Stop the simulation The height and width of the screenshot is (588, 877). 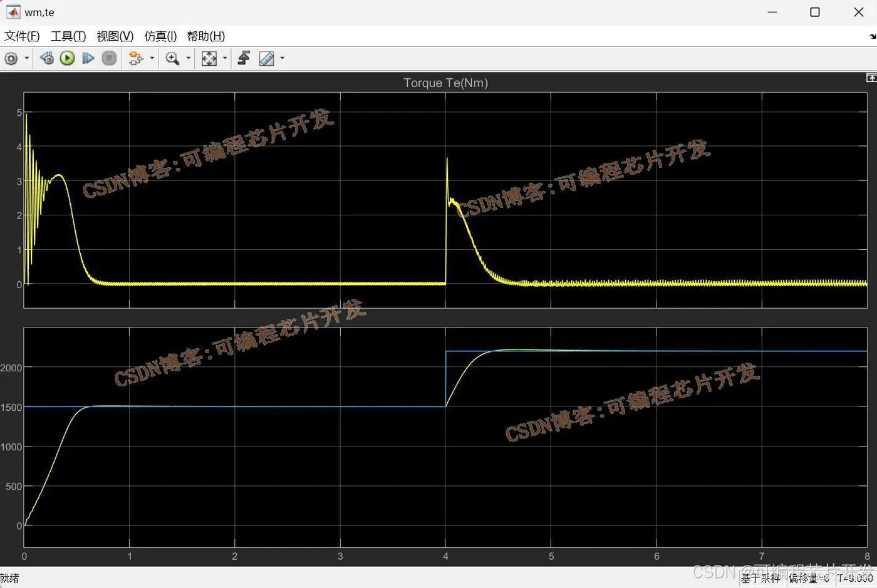(x=109, y=58)
